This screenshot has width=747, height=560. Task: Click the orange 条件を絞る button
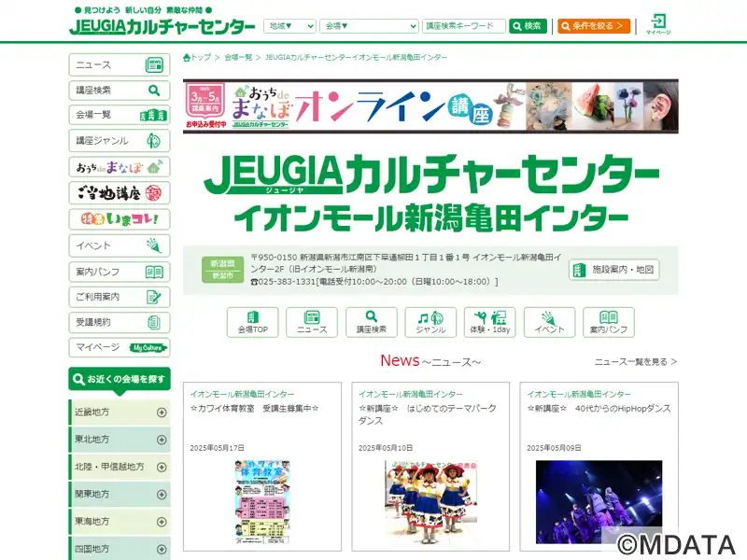click(x=594, y=26)
